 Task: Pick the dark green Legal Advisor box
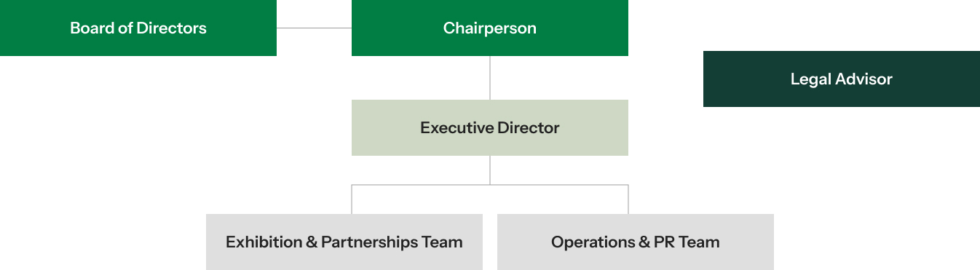(842, 79)
